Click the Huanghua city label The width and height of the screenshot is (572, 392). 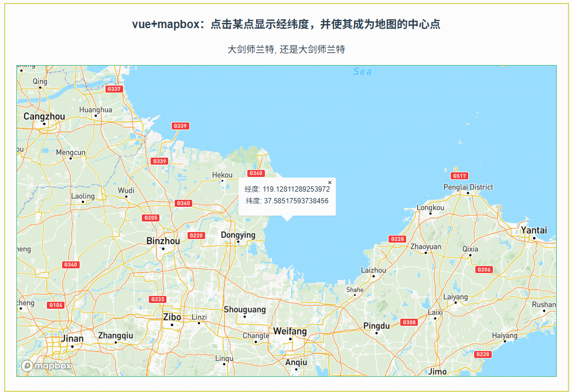coord(96,110)
